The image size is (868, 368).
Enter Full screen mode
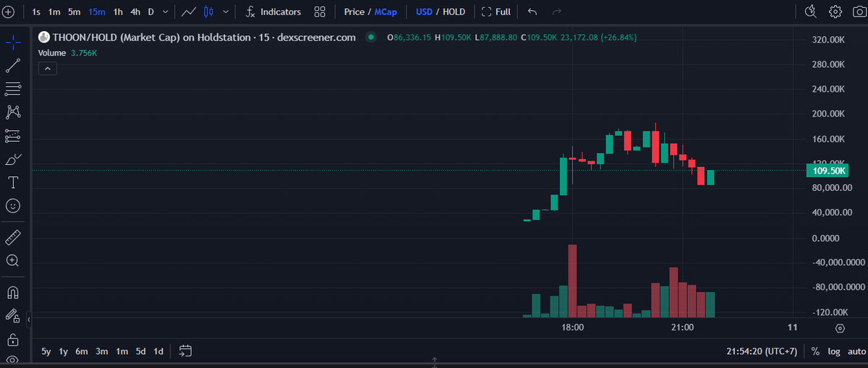click(x=495, y=12)
